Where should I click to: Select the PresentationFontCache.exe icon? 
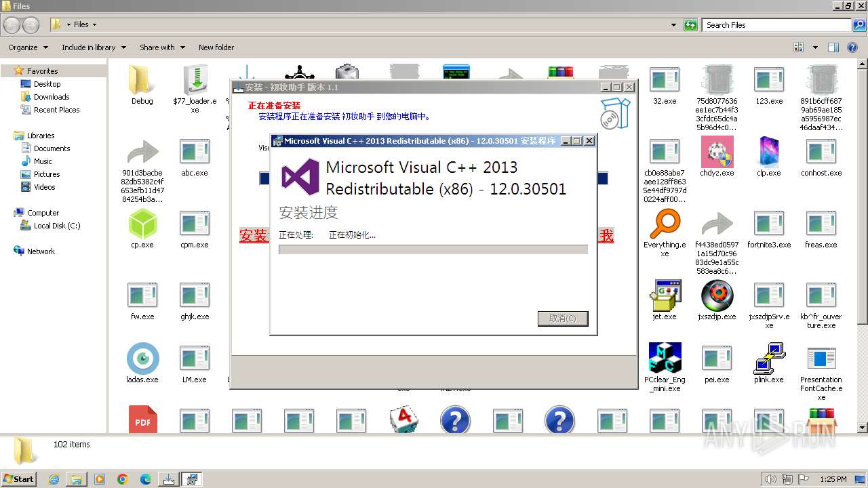coord(821,359)
